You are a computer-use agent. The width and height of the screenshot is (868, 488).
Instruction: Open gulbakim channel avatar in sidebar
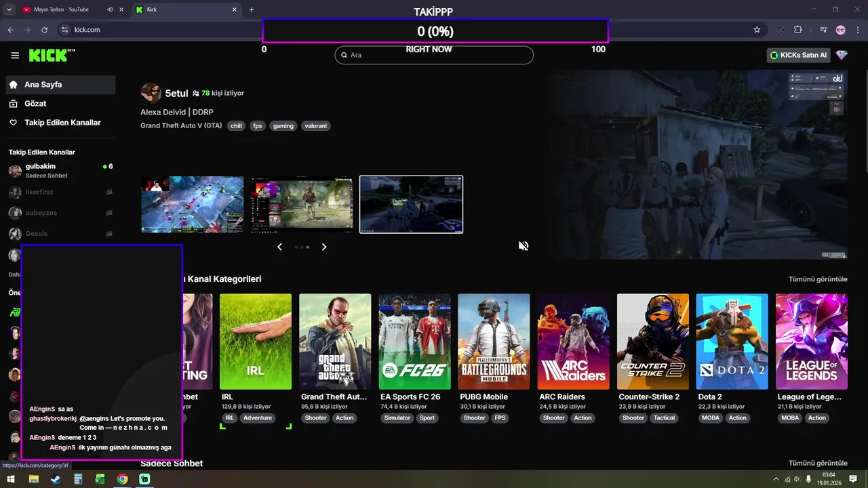[15, 171]
